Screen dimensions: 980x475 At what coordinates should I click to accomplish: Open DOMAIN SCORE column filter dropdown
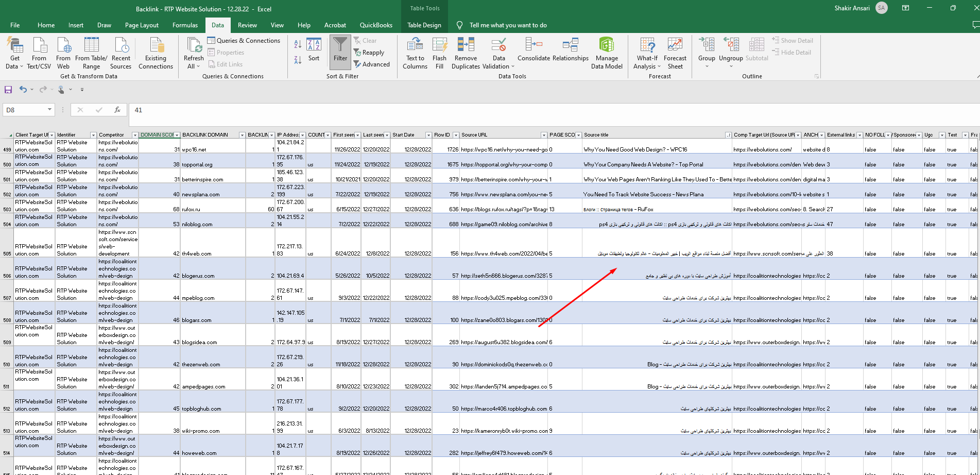pos(177,135)
